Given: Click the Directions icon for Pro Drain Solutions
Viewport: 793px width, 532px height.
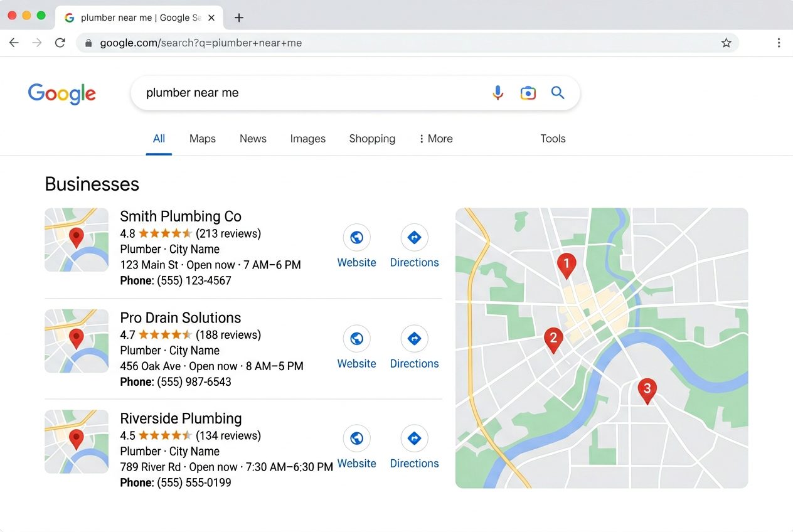Looking at the screenshot, I should point(414,338).
